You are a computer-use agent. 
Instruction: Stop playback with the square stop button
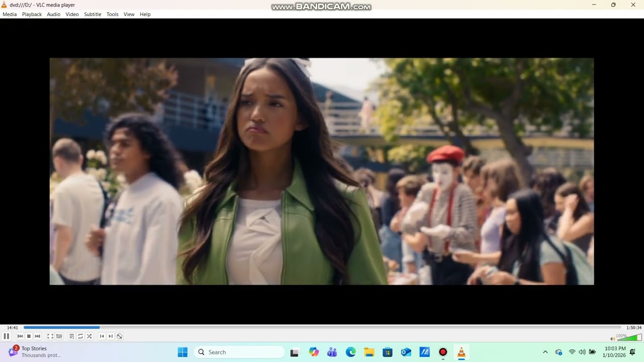pyautogui.click(x=29, y=336)
